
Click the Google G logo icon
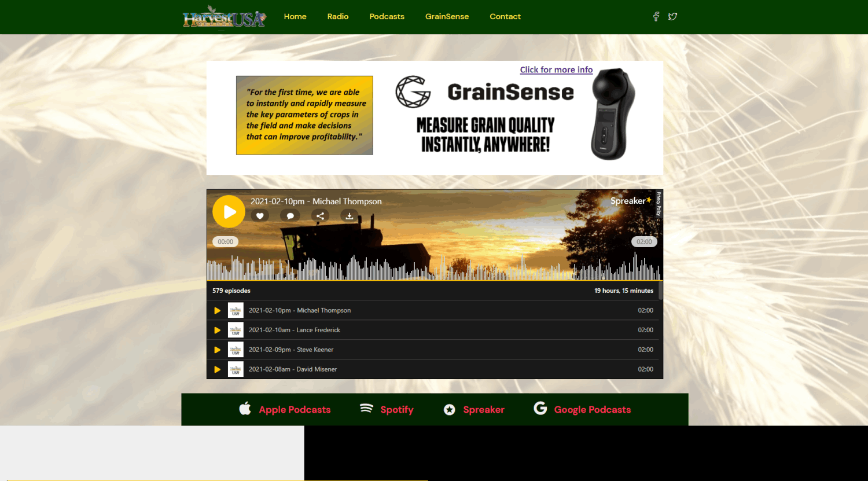pos(540,408)
